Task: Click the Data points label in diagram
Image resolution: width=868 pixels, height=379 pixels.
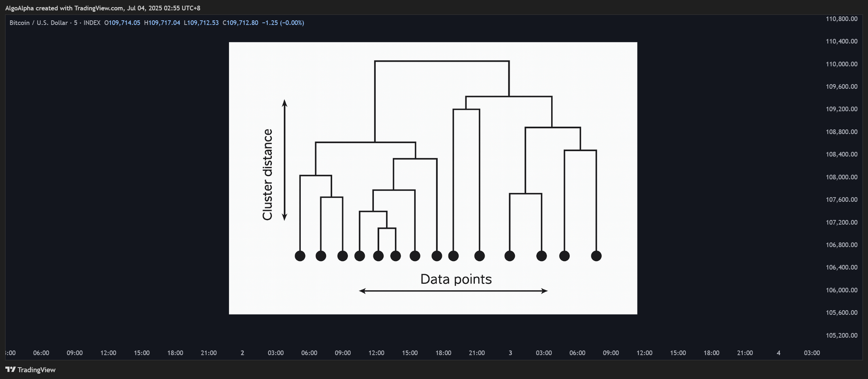Action: pos(456,279)
